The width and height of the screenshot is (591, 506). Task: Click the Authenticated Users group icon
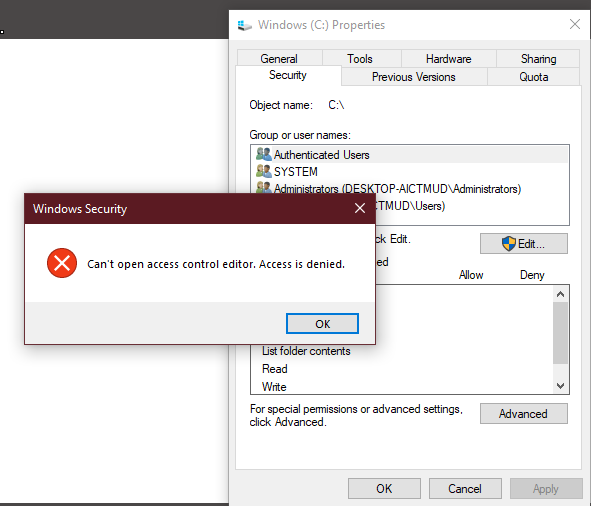[263, 154]
